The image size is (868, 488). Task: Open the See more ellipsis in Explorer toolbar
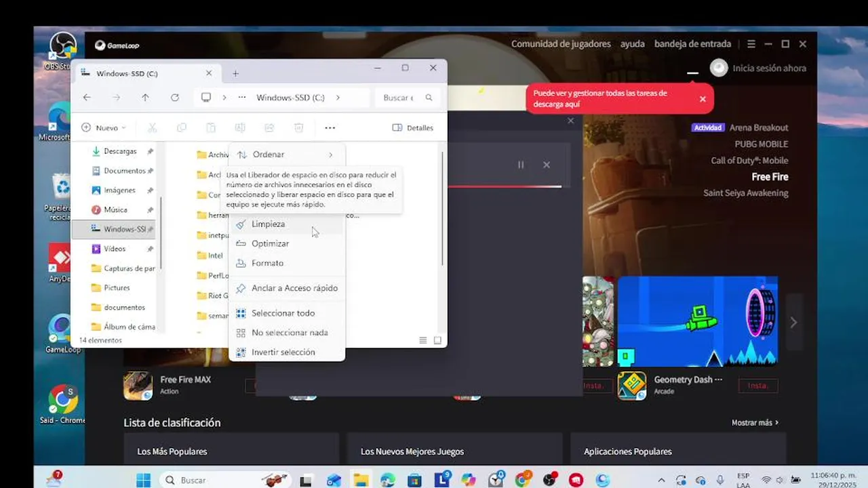(x=330, y=127)
